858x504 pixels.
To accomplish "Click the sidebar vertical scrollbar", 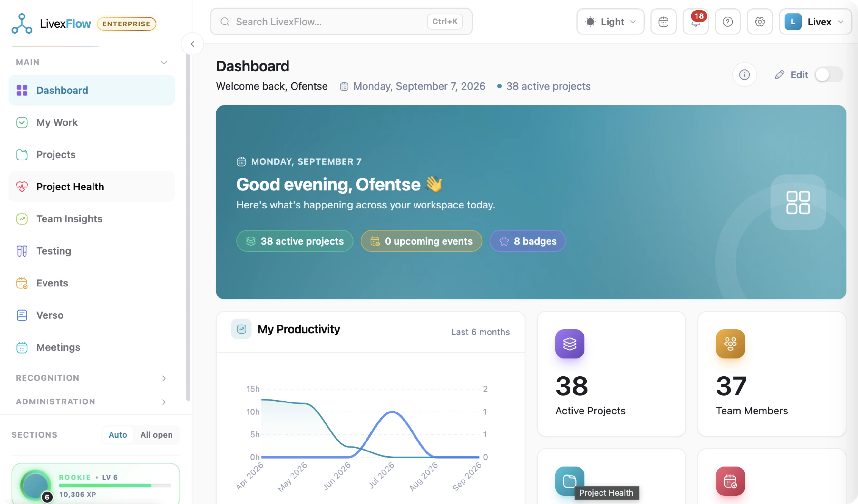I will (188, 226).
